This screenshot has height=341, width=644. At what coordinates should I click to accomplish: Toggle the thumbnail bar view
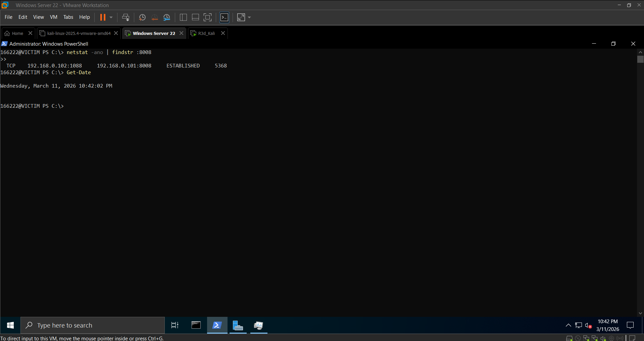pos(195,17)
